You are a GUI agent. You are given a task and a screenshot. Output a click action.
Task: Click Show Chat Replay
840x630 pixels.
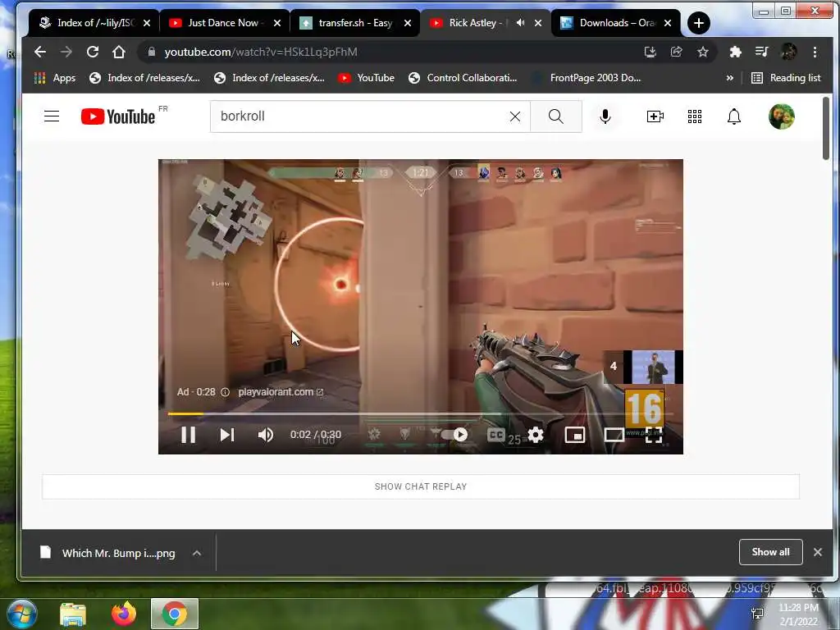pos(421,486)
